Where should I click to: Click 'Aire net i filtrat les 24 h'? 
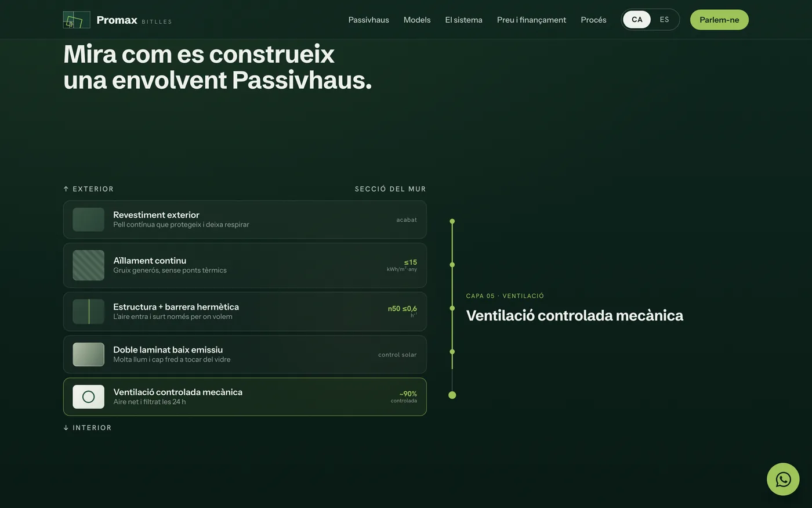(150, 402)
